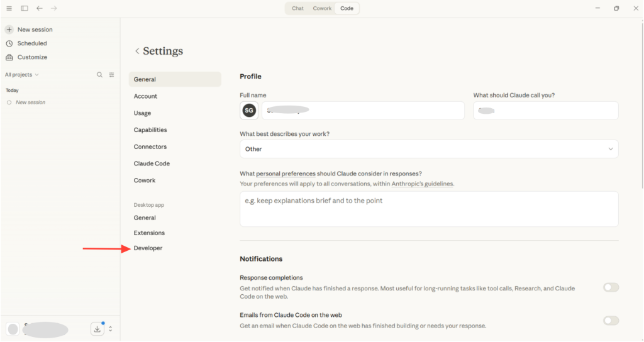Image resolution: width=644 pixels, height=342 pixels.
Task: Open Extensions settings section
Action: (x=149, y=233)
